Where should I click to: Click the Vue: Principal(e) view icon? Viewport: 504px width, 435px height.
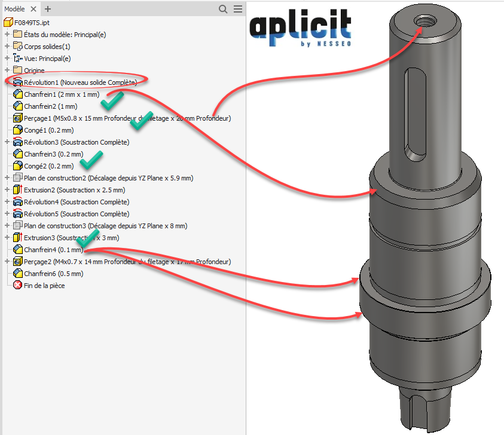(18, 58)
